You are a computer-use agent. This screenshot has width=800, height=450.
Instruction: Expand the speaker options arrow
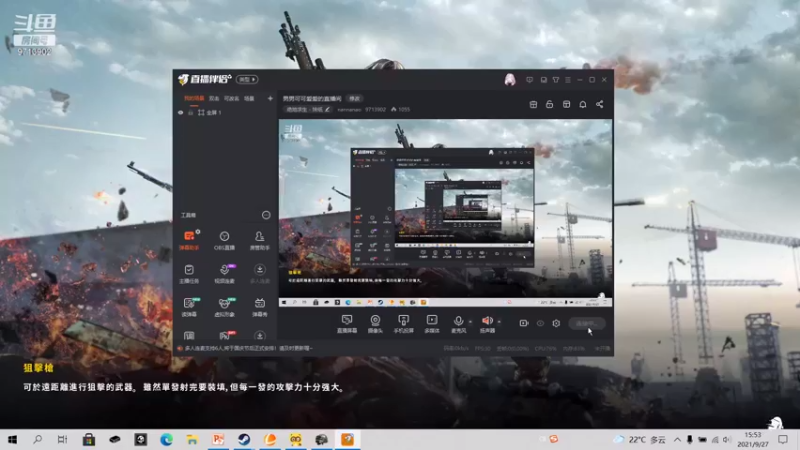[499, 321]
